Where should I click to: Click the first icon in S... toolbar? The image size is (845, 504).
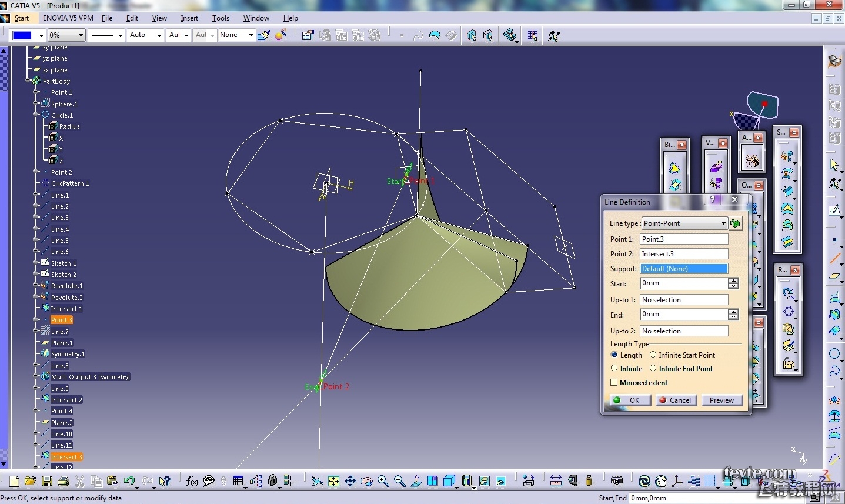(x=787, y=156)
